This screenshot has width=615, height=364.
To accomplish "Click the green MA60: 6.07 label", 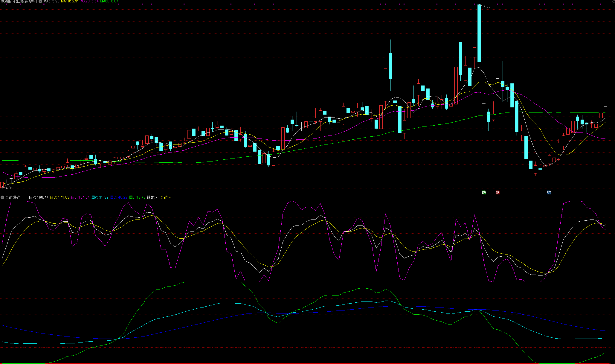I will pyautogui.click(x=109, y=1).
